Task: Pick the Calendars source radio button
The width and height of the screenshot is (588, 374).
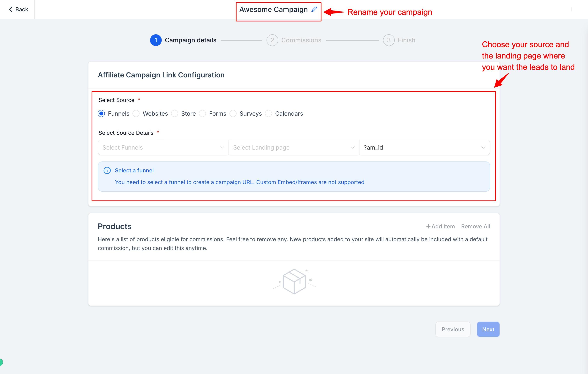Action: click(269, 113)
